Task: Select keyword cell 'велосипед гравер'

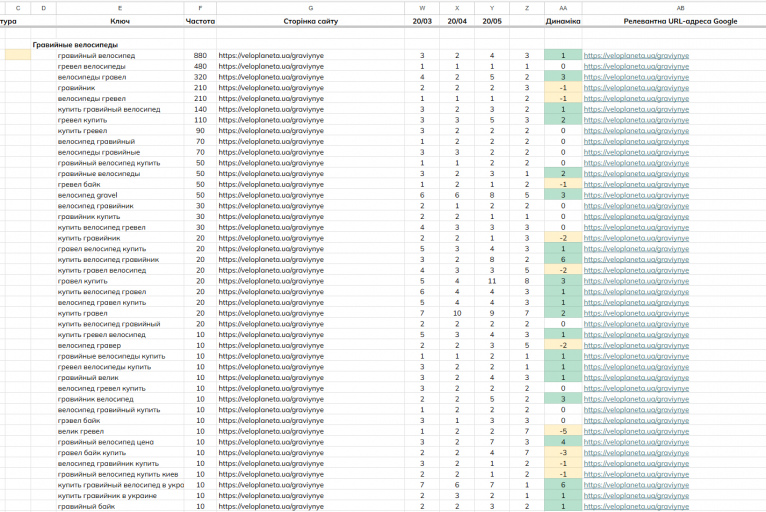Action: (120, 345)
